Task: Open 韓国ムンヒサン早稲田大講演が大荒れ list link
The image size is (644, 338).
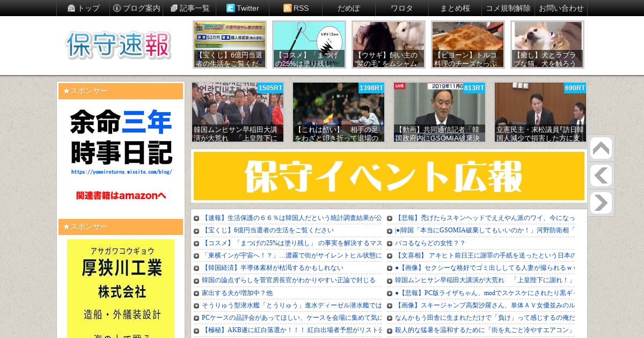Action: click(485, 280)
